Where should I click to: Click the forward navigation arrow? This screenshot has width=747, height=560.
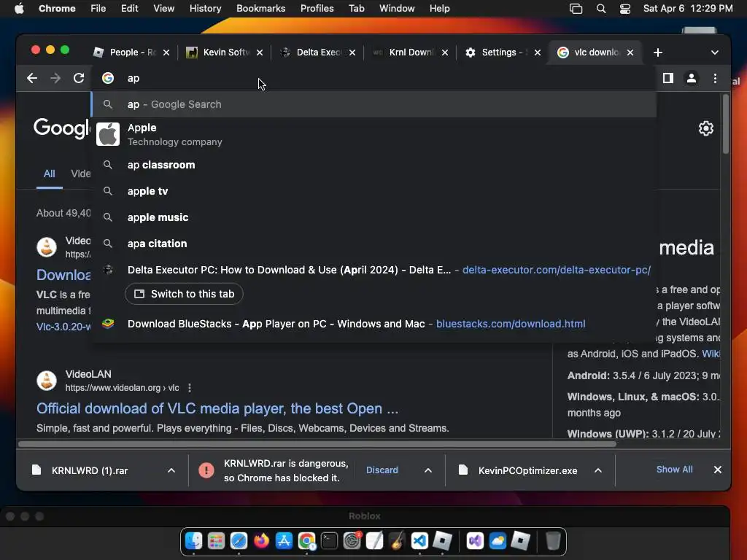coord(55,78)
